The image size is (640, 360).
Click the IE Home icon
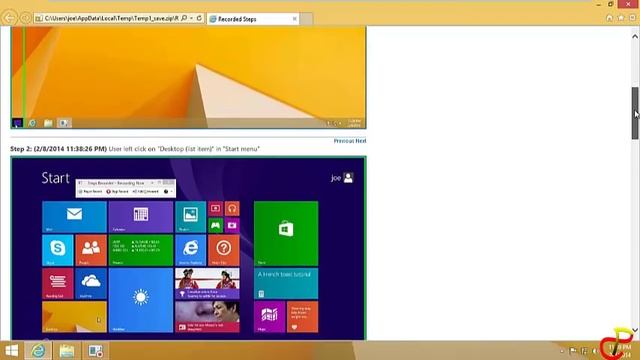[x=609, y=18]
